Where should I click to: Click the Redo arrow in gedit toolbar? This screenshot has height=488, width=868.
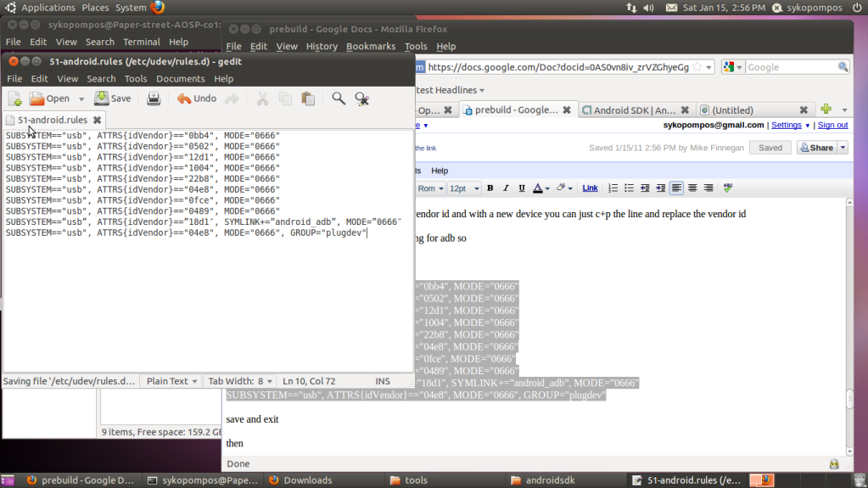232,98
